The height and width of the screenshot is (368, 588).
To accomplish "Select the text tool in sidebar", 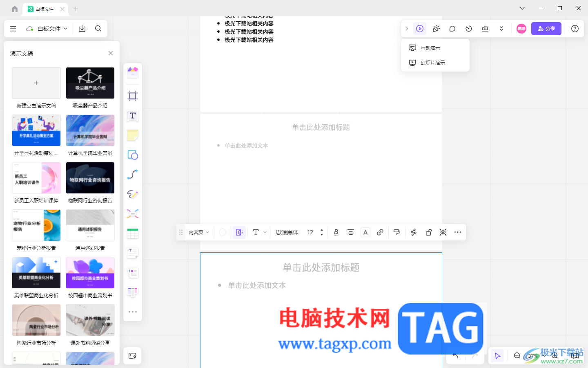I will [133, 116].
